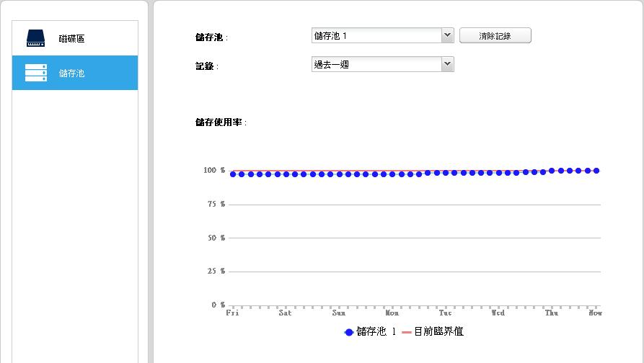Screen dimensions: 644x363
Task: Open the 磁碟區 sidebar tab
Action: pyautogui.click(x=75, y=38)
